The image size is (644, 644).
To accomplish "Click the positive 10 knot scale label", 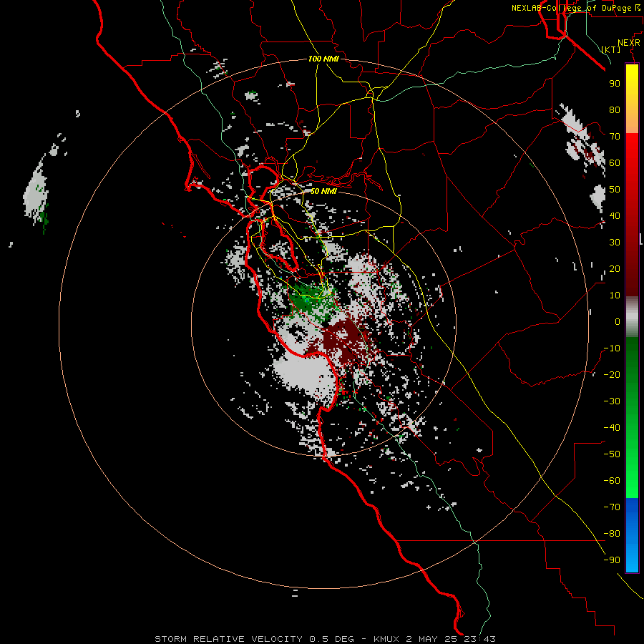I will pos(615,296).
